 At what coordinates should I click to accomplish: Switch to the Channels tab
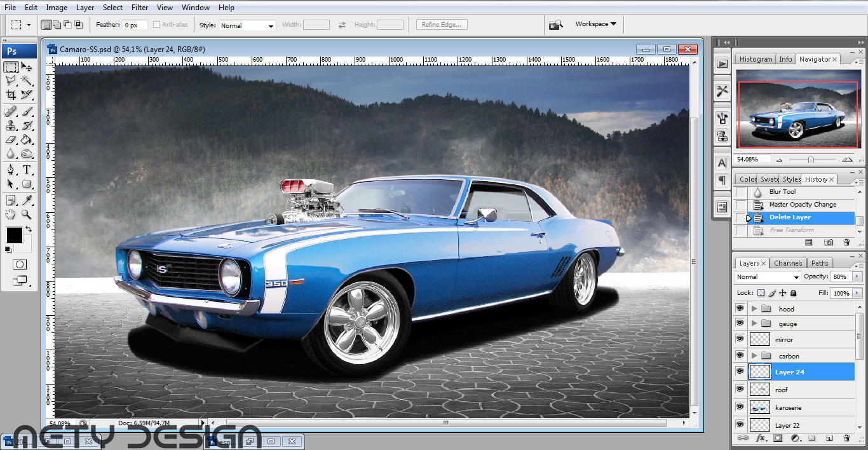click(788, 263)
